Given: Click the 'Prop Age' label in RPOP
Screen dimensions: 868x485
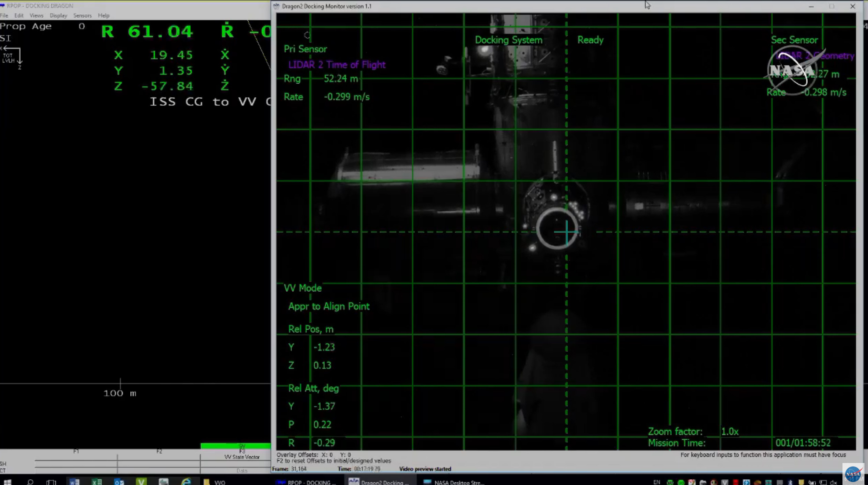Looking at the screenshot, I should point(26,26).
